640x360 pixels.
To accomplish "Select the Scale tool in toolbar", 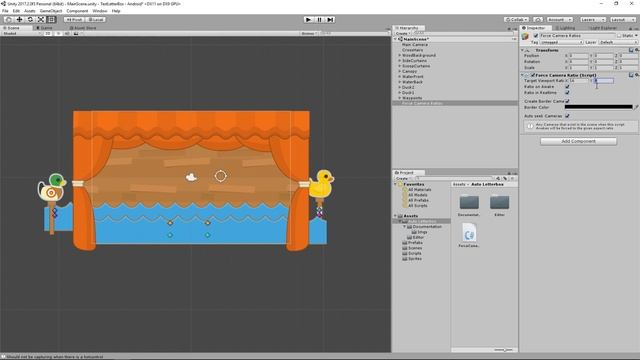I will (x=41, y=20).
